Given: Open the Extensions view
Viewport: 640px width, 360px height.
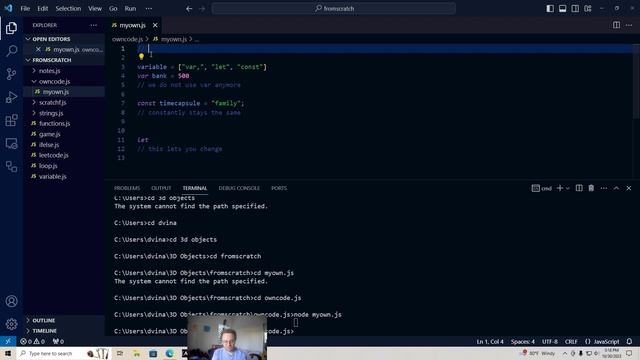Looking at the screenshot, I should pos(11,120).
